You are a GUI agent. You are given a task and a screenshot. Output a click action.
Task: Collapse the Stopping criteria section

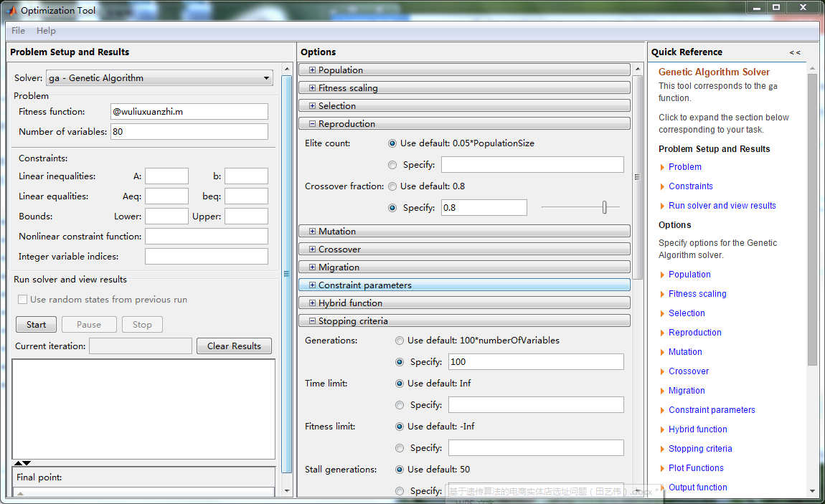point(313,321)
